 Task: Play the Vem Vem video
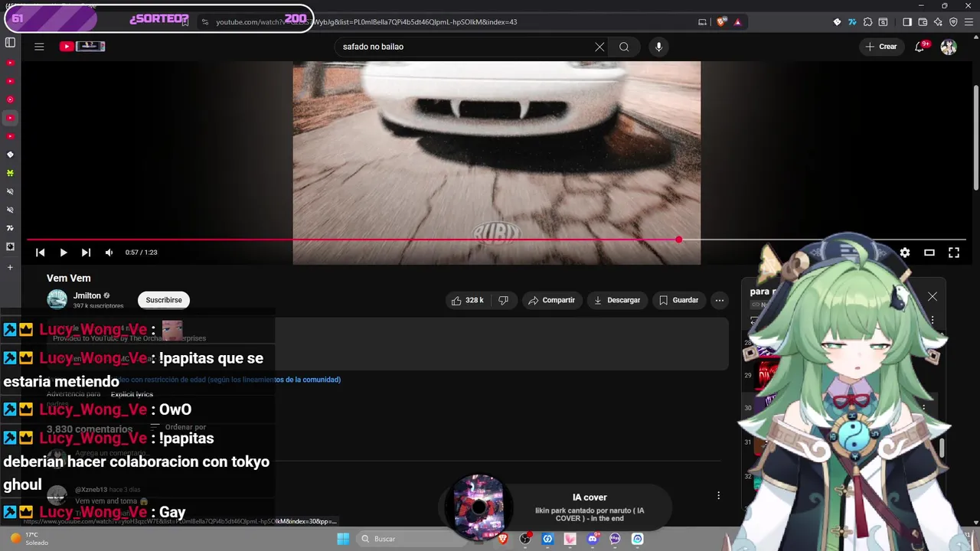pyautogui.click(x=64, y=253)
